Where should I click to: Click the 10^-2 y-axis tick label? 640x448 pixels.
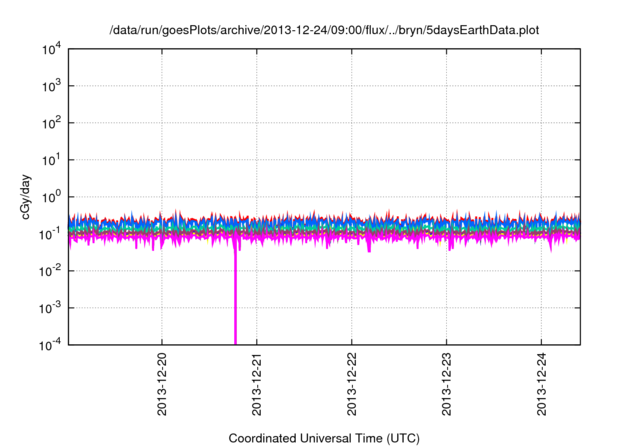50,271
